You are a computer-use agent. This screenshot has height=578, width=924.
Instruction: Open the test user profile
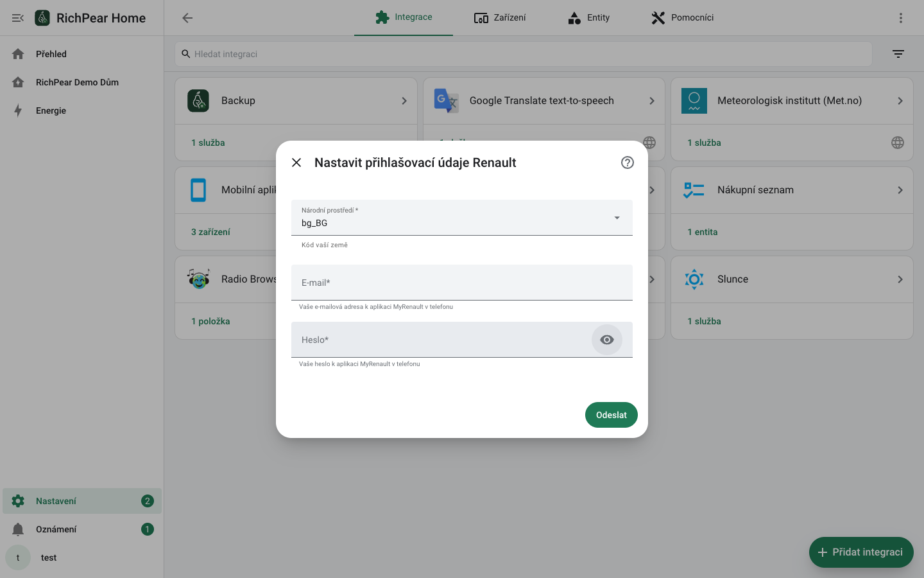coord(82,557)
